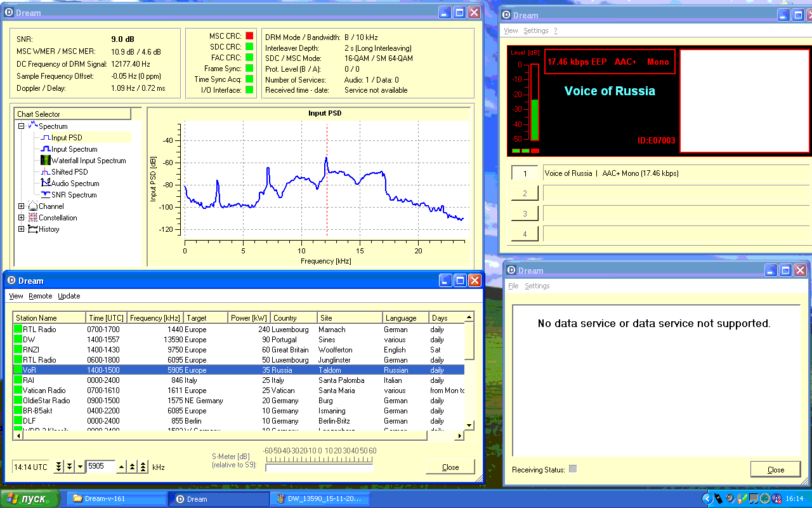Open Remote menu in stations window

click(41, 296)
